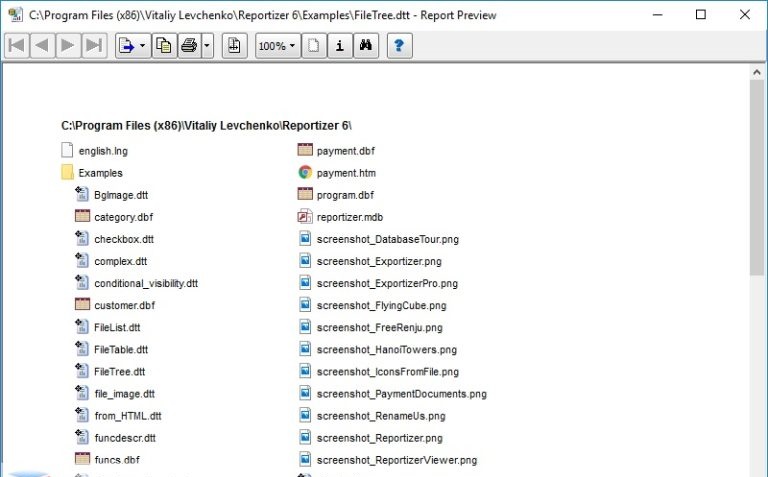Image resolution: width=768 pixels, height=477 pixels.
Task: Select text 'FileList.dtt'
Action: (x=117, y=327)
